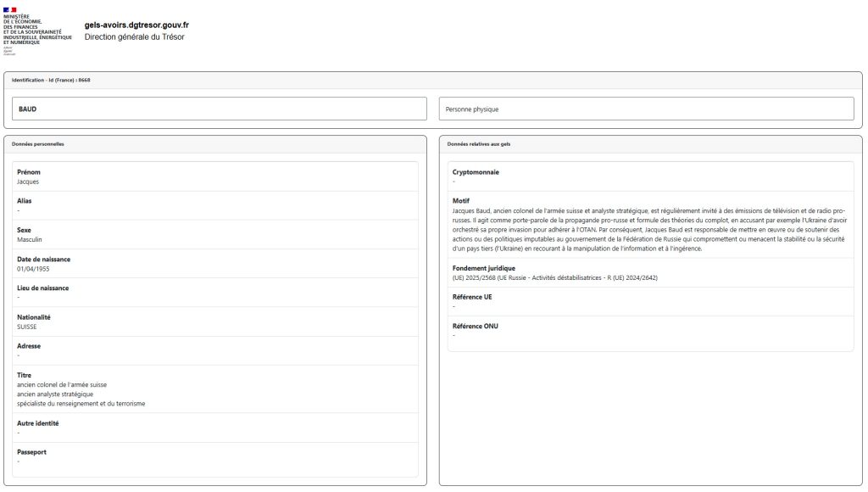Click the Cryptomonnaie row
The width and height of the screenshot is (868, 492).
(650, 176)
